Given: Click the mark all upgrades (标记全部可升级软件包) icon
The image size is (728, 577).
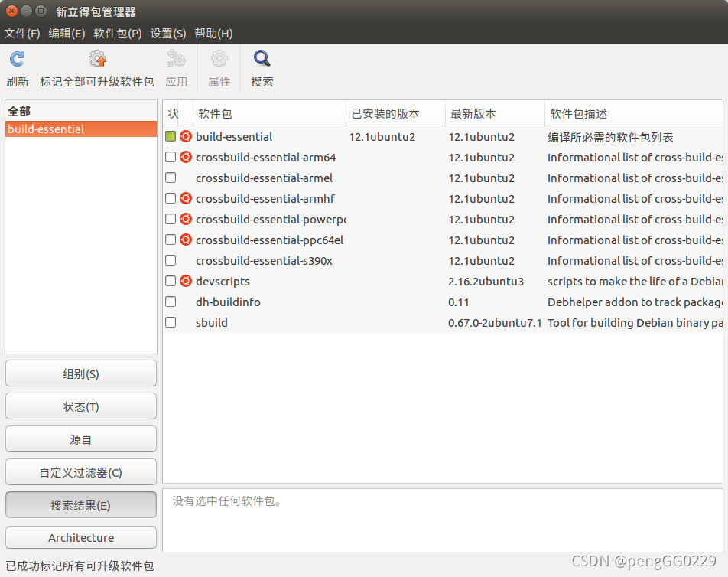Looking at the screenshot, I should (97, 59).
